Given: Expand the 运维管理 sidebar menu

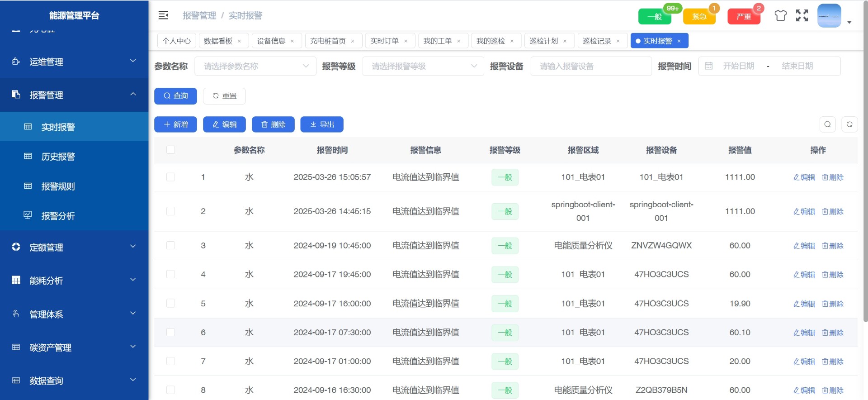Looking at the screenshot, I should coord(74,62).
